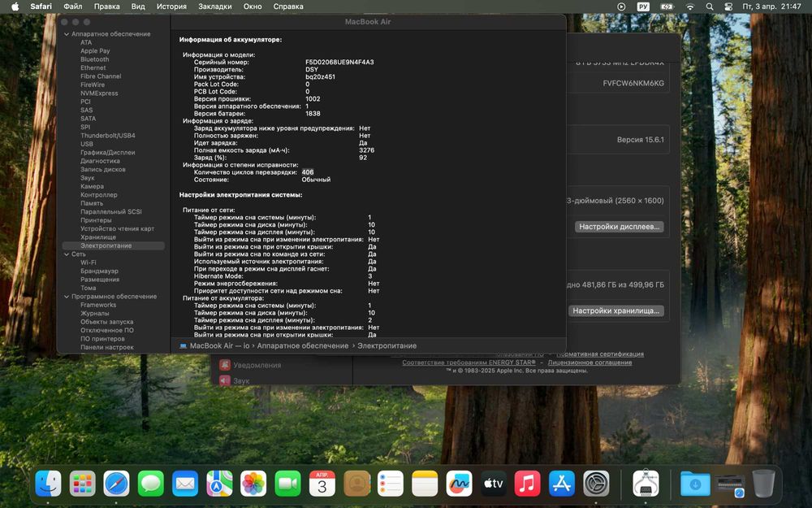Open the Apple logo menu

(x=15, y=7)
